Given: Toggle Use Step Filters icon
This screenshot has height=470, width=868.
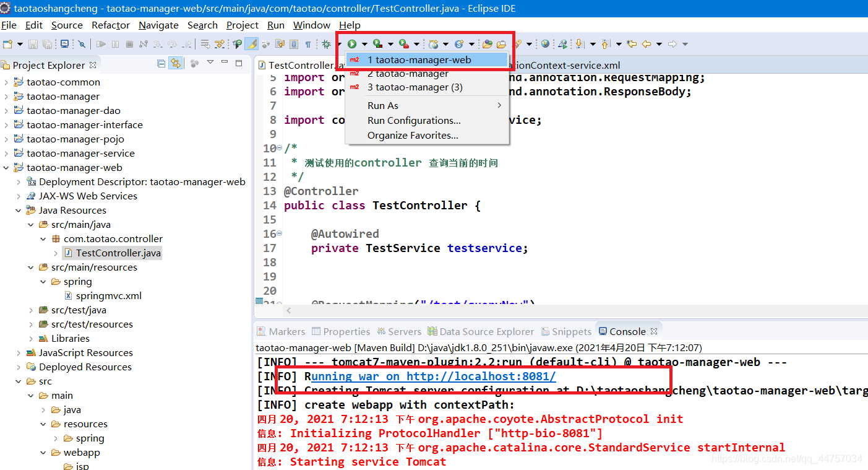Looking at the screenshot, I should (x=220, y=44).
